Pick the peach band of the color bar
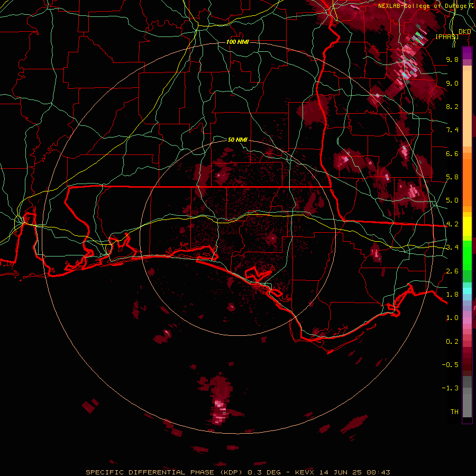This screenshot has width=476, height=476. pos(467,109)
